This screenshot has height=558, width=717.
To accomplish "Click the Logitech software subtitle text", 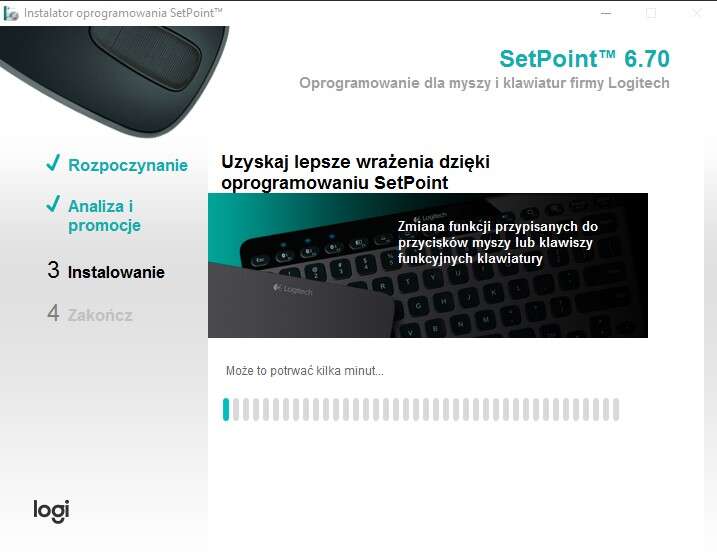I will point(484,83).
